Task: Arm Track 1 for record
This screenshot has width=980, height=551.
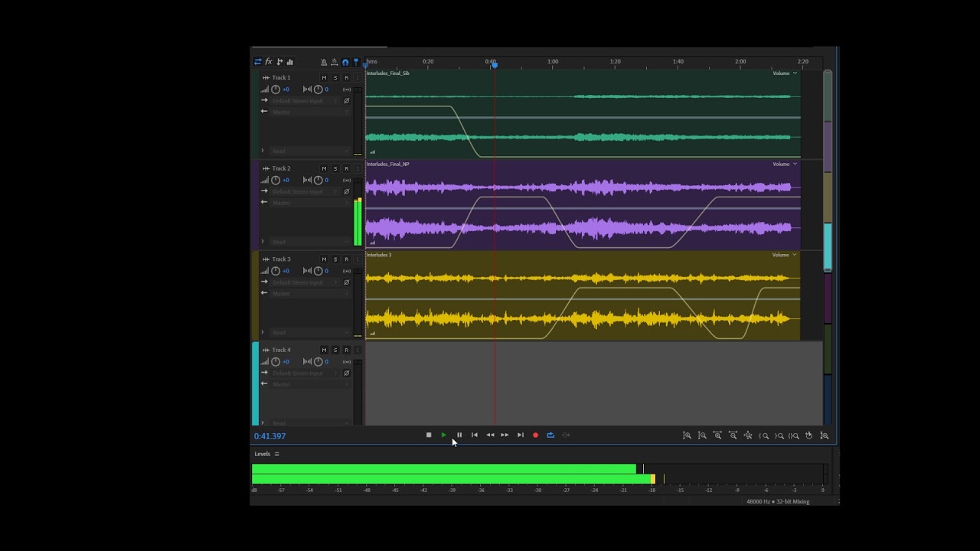Action: [x=346, y=78]
